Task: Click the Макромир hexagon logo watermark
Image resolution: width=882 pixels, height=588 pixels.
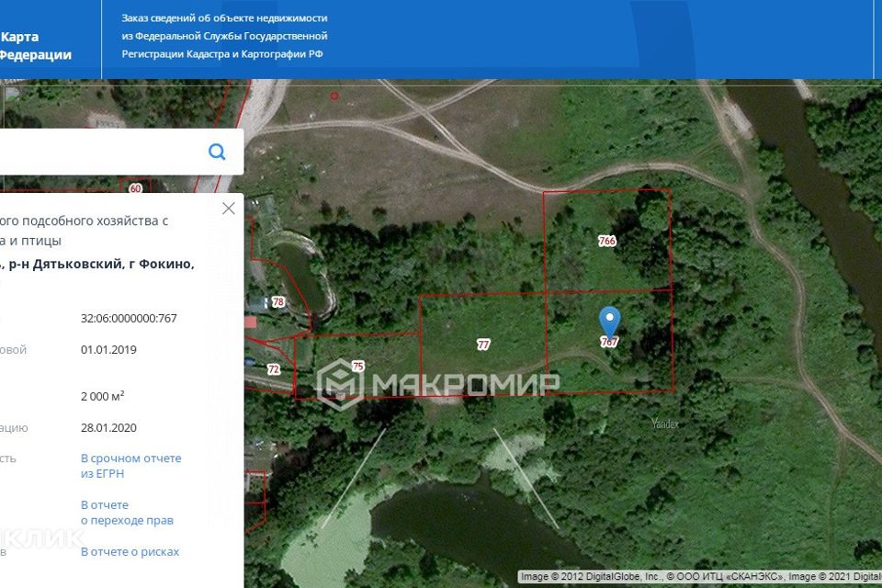Action: point(340,383)
